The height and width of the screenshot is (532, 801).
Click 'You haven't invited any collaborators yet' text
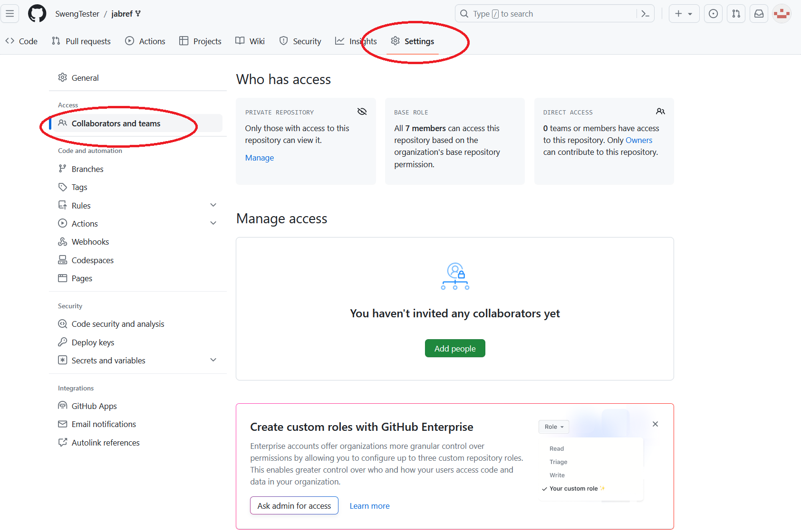pos(455,313)
